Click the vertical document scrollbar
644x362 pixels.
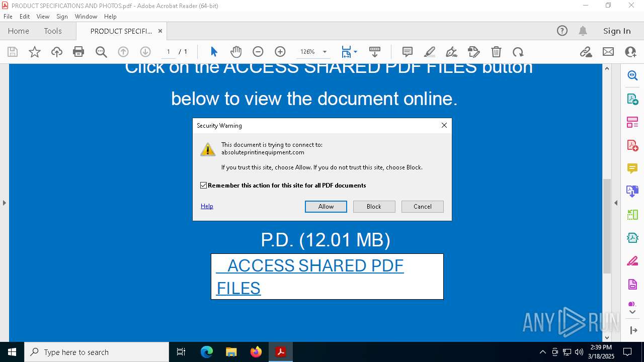tap(607, 226)
